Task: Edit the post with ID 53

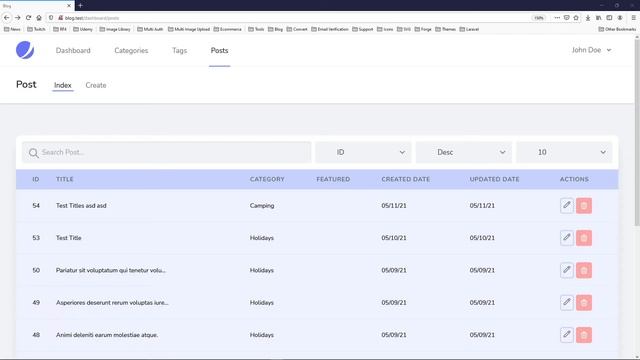Action: tap(567, 238)
